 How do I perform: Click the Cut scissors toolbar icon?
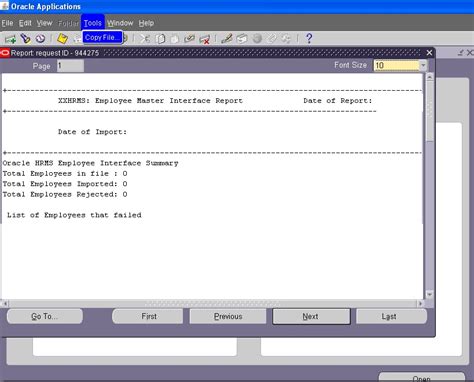(145, 39)
